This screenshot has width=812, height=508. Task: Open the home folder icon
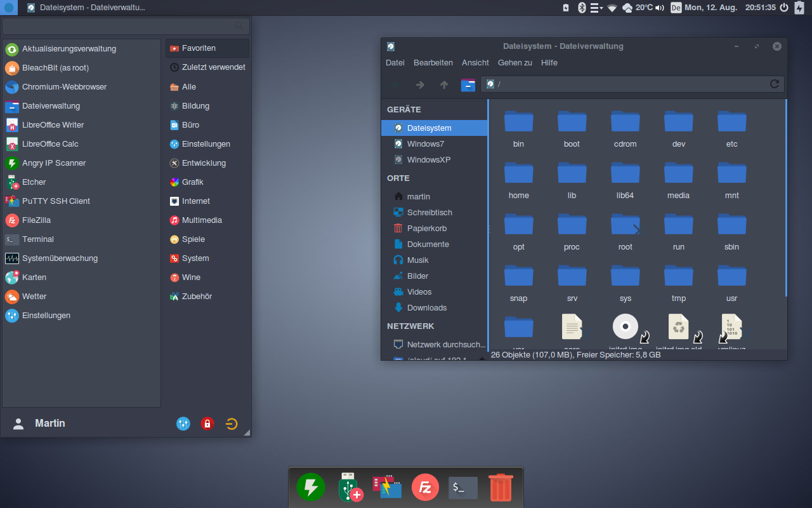click(518, 173)
